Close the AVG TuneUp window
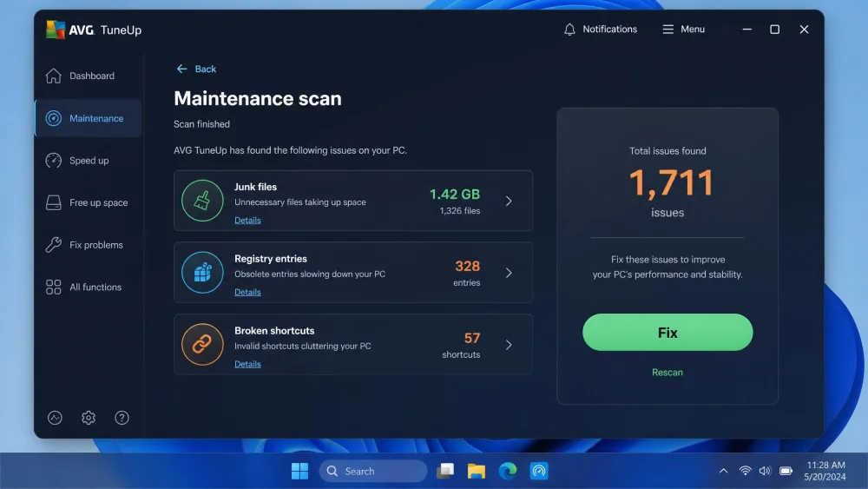Viewport: 868px width, 489px height. pyautogui.click(x=804, y=30)
